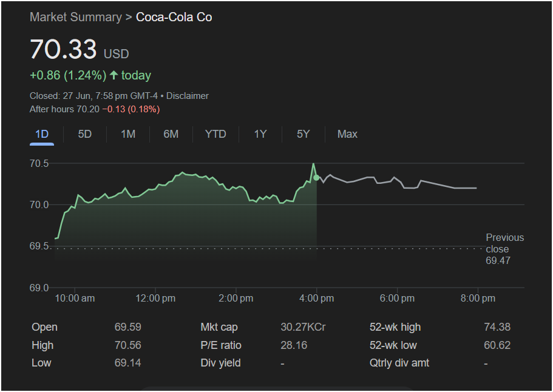Show the 6M price history
The width and height of the screenshot is (553, 392).
(171, 134)
